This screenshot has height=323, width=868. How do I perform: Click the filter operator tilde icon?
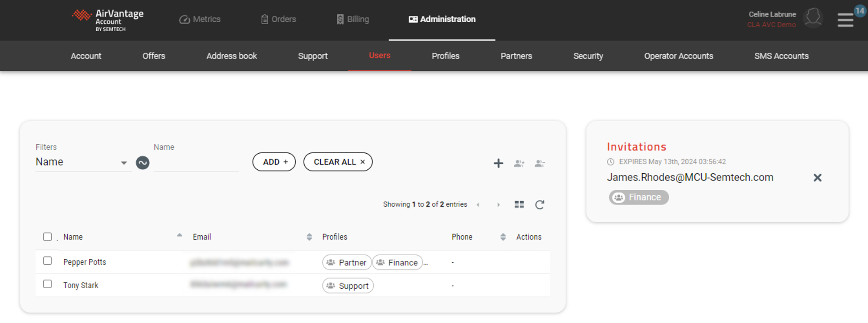[142, 163]
